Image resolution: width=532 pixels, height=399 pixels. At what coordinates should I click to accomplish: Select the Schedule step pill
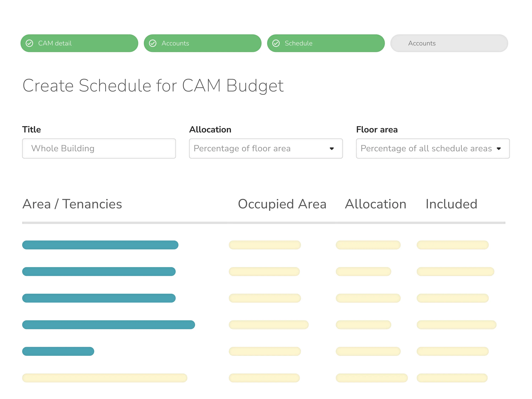(x=326, y=43)
